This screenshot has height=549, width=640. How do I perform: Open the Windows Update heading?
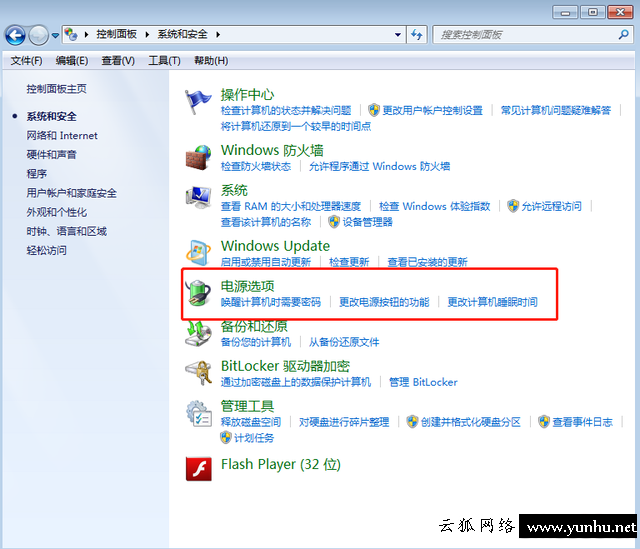(x=276, y=246)
